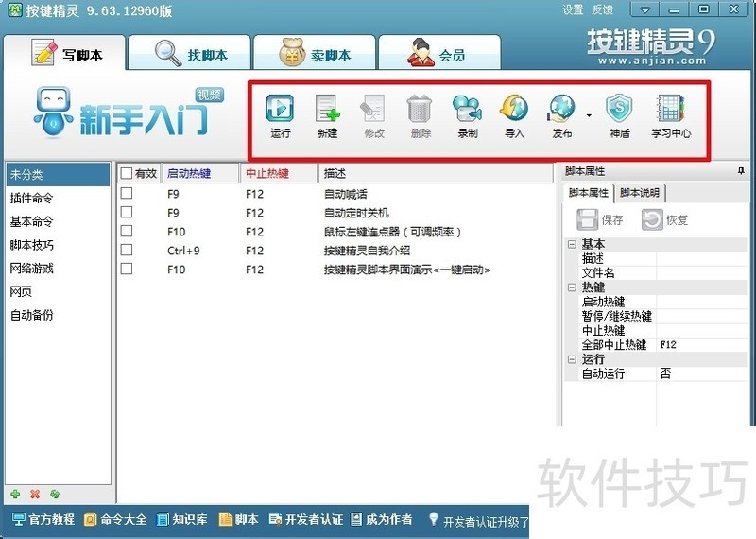The image size is (756, 539).
Task: Select the 脚本属性 sub-tab
Action: [588, 193]
